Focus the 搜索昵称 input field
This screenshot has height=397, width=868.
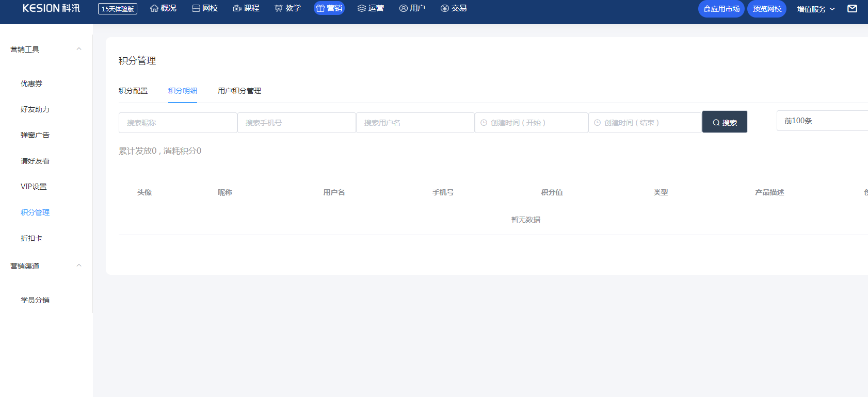point(178,123)
